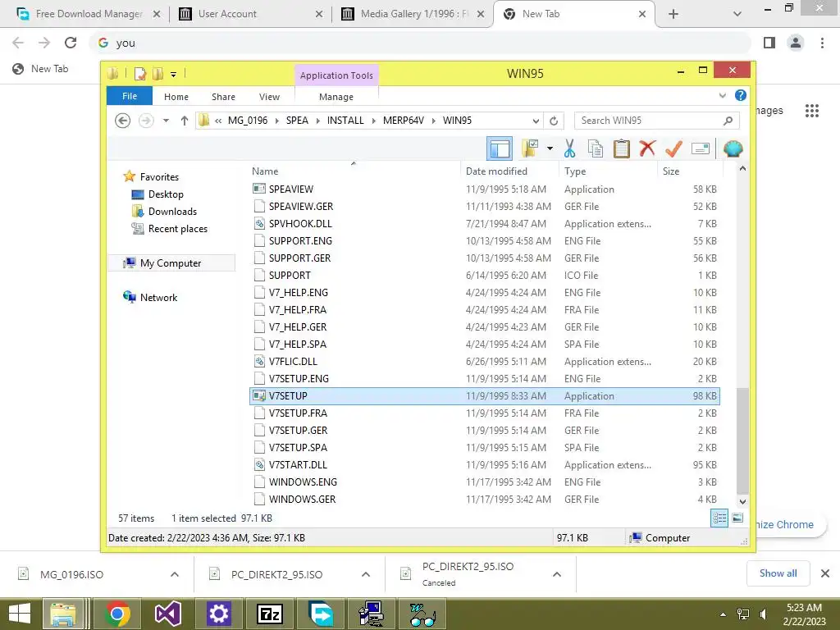
Task: Open 7-Zip from the taskbar
Action: [270, 614]
